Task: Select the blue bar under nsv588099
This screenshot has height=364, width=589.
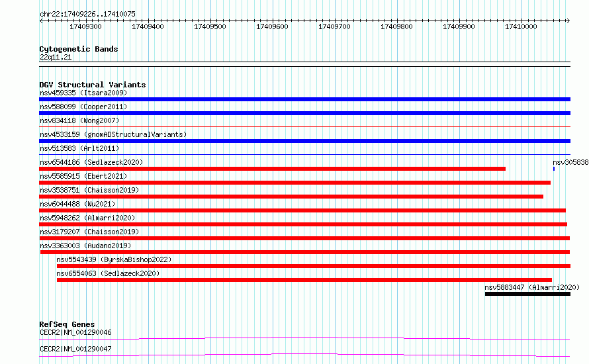Action: pyautogui.click(x=304, y=113)
